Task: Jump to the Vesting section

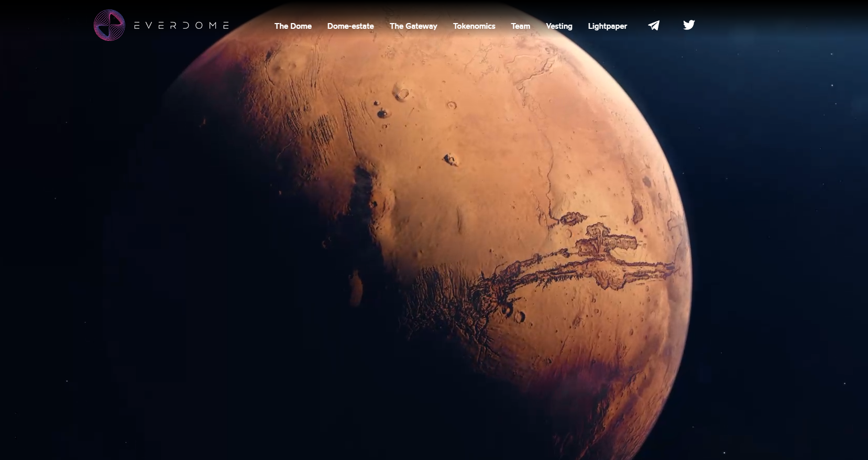Action: pos(559,26)
